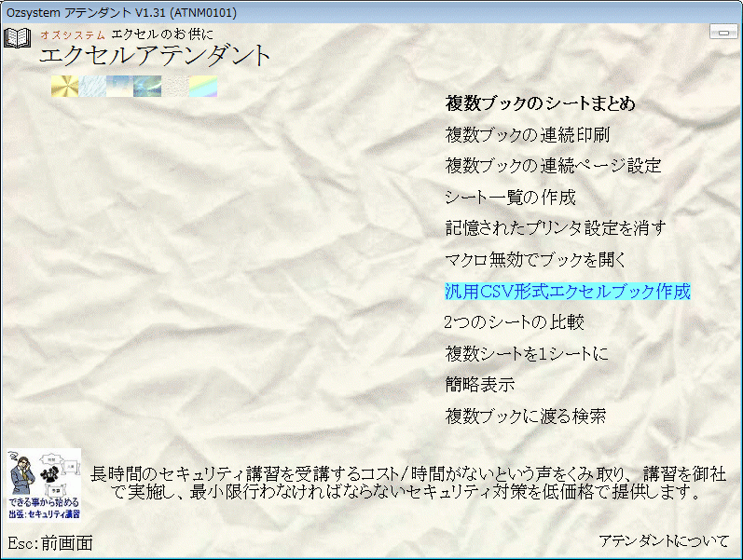743x560 pixels.
Task: Select マクロ無効でブックを開く entry
Action: [536, 260]
